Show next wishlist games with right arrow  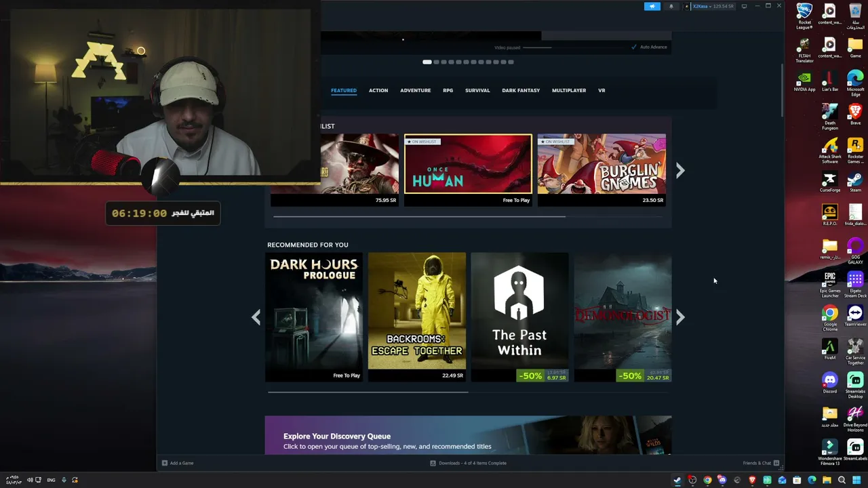tap(680, 170)
